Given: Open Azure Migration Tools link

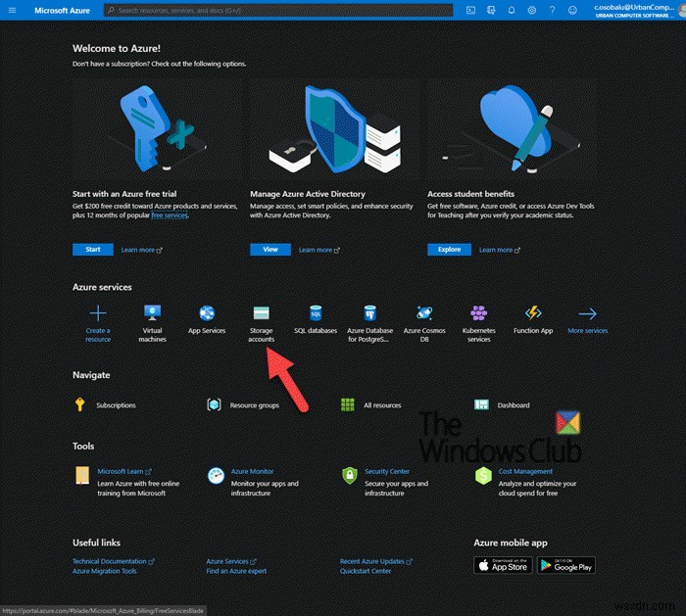Looking at the screenshot, I should pyautogui.click(x=105, y=571).
